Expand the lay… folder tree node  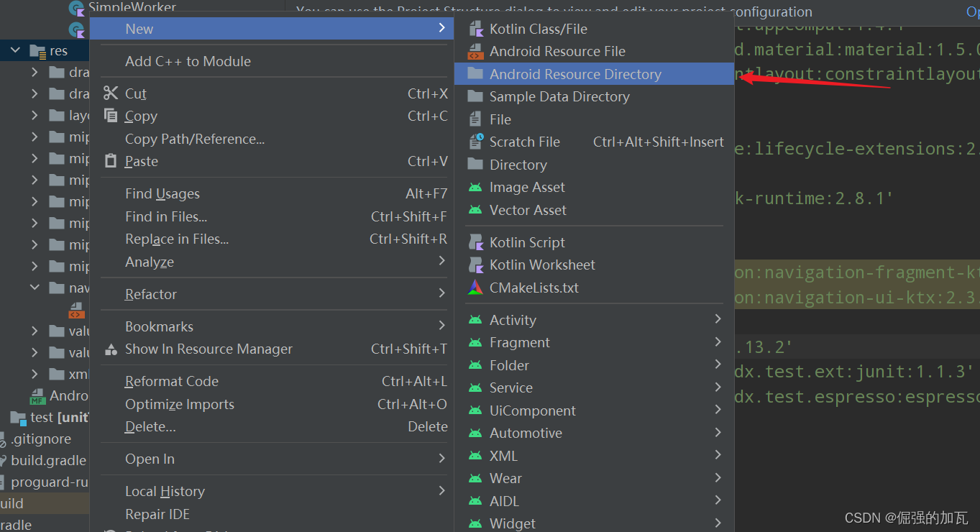pyautogui.click(x=35, y=115)
